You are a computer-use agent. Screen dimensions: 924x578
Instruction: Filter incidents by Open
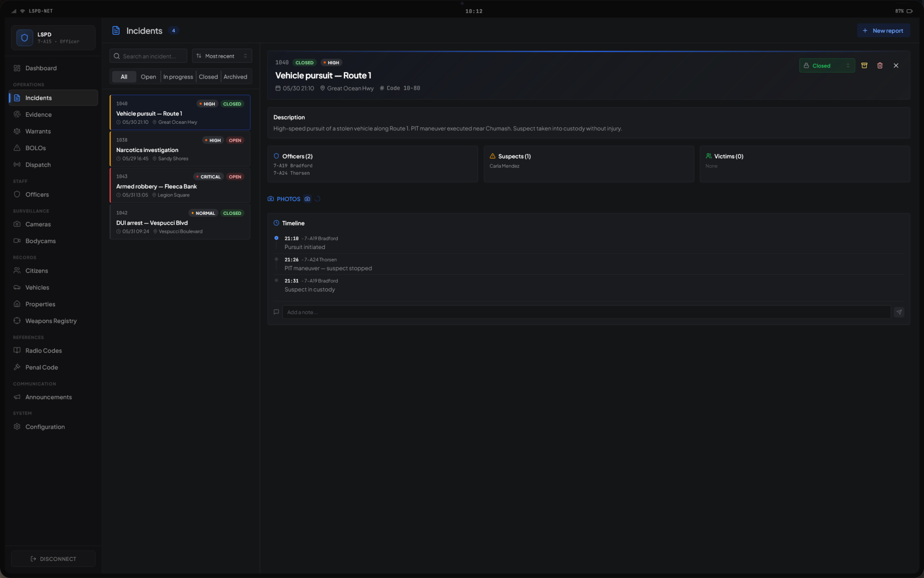click(148, 77)
